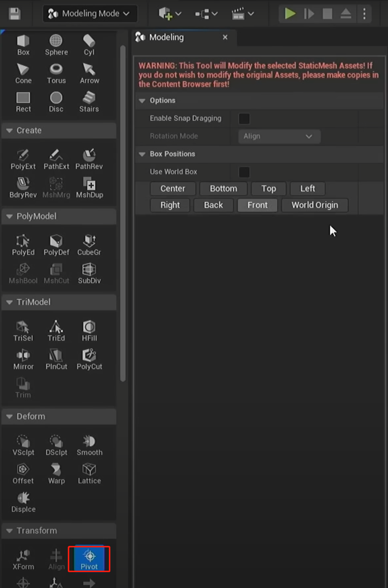Open the PolyDef tool

pos(56,245)
